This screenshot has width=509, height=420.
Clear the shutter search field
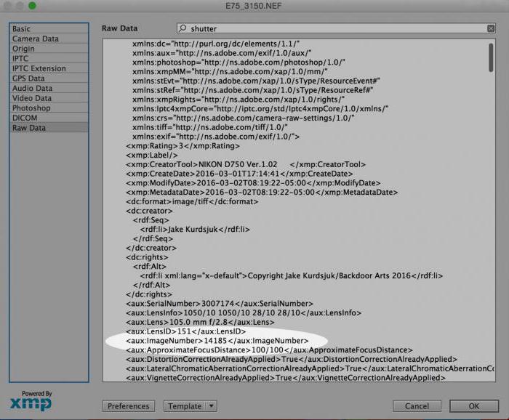click(491, 28)
